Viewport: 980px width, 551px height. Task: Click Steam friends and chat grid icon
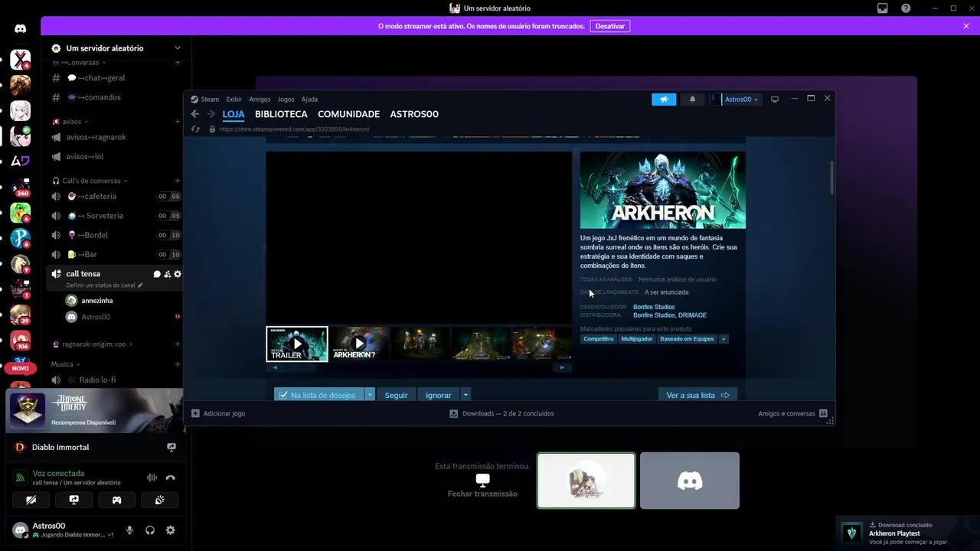point(824,413)
